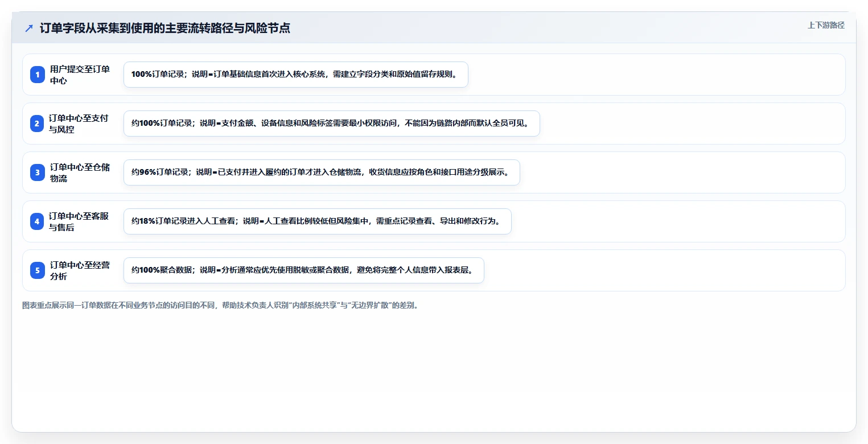Click the step 5 number badge
This screenshot has height=444, width=868.
pyautogui.click(x=38, y=270)
